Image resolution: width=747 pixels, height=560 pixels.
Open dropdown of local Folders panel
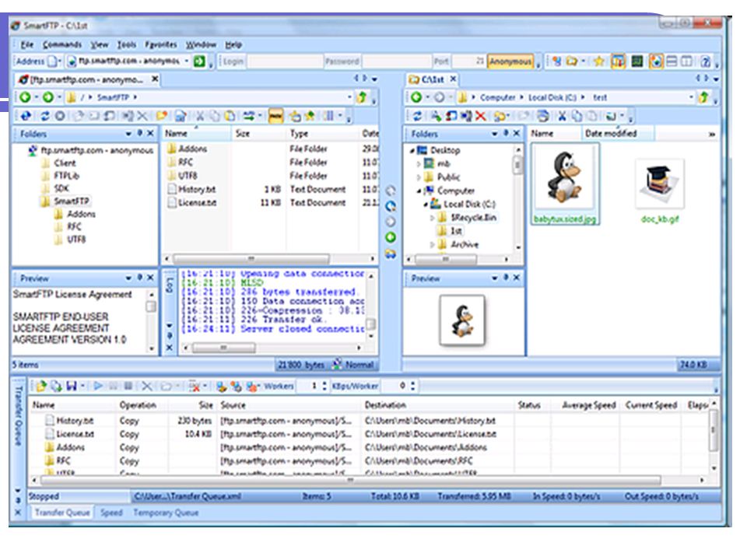pos(495,134)
